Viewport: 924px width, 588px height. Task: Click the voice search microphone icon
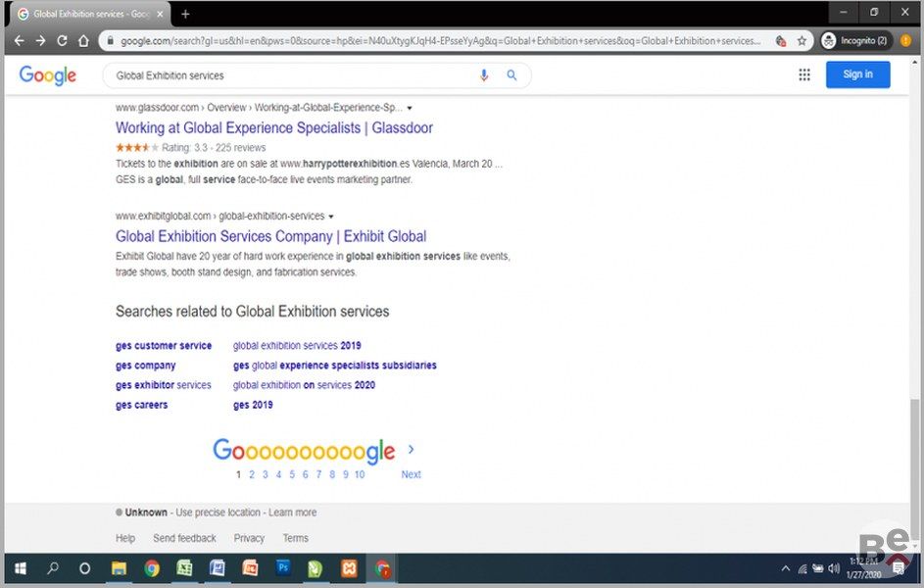[483, 75]
